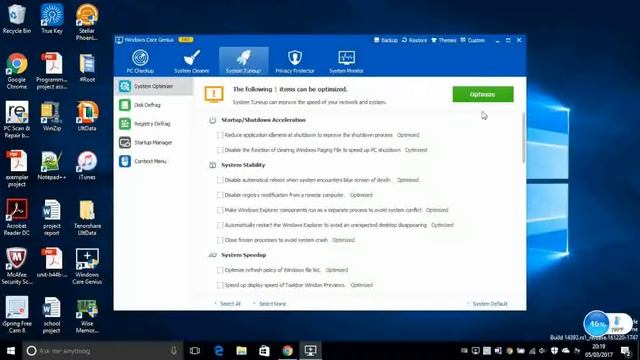Image resolution: width=640 pixels, height=360 pixels.
Task: Check Reduce application idleness at shutdown
Action: click(x=220, y=135)
